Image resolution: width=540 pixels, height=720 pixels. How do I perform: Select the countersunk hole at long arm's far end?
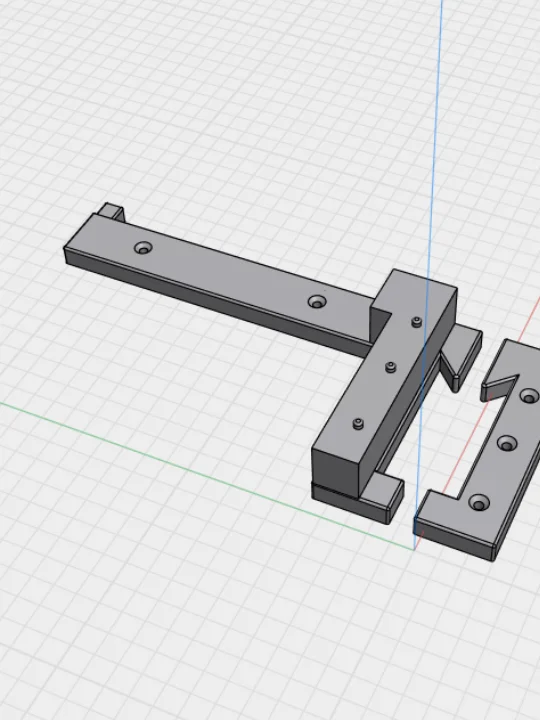pos(143,248)
